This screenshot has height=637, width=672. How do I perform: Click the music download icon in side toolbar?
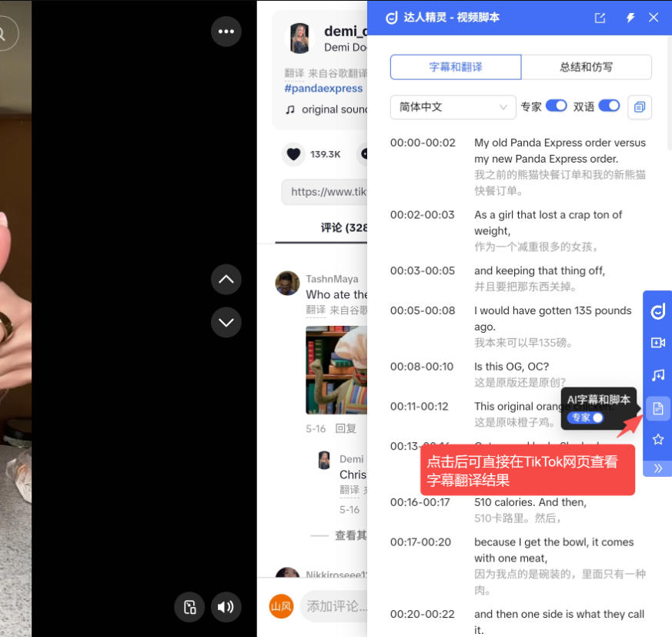click(658, 375)
